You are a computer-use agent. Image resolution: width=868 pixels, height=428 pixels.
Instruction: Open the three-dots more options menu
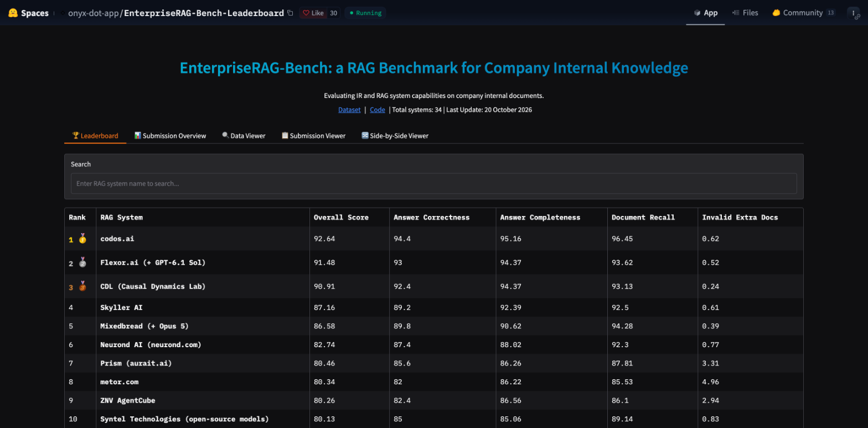[x=854, y=13]
